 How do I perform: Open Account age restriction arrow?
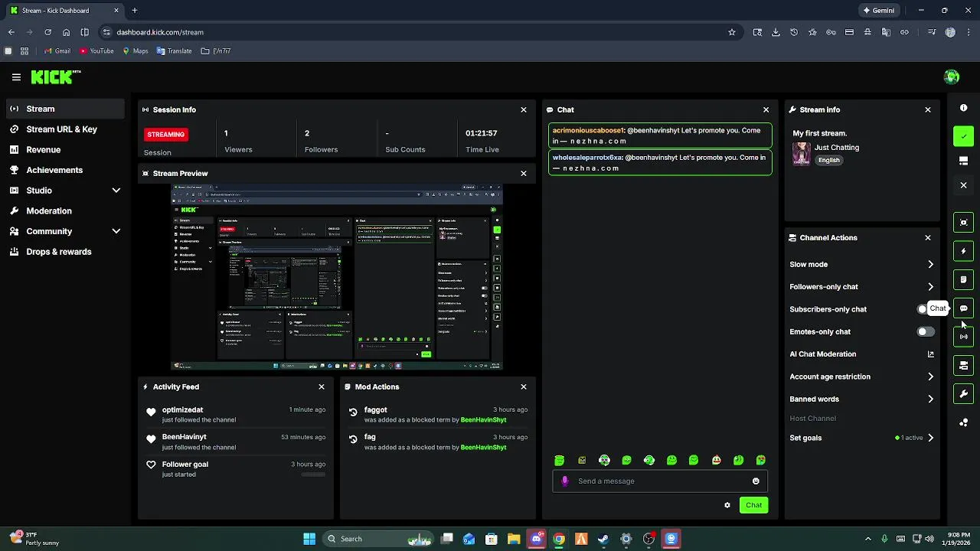coord(930,377)
